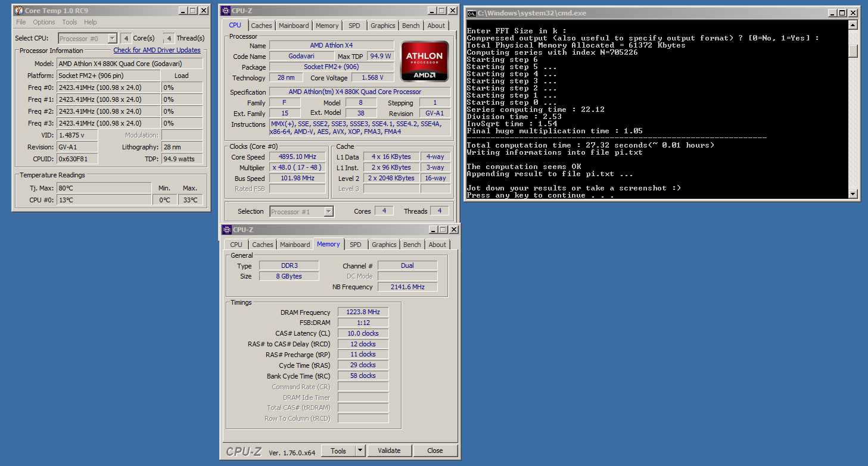
Task: Click CAS# Latency value 10.0 clocks
Action: tap(363, 333)
